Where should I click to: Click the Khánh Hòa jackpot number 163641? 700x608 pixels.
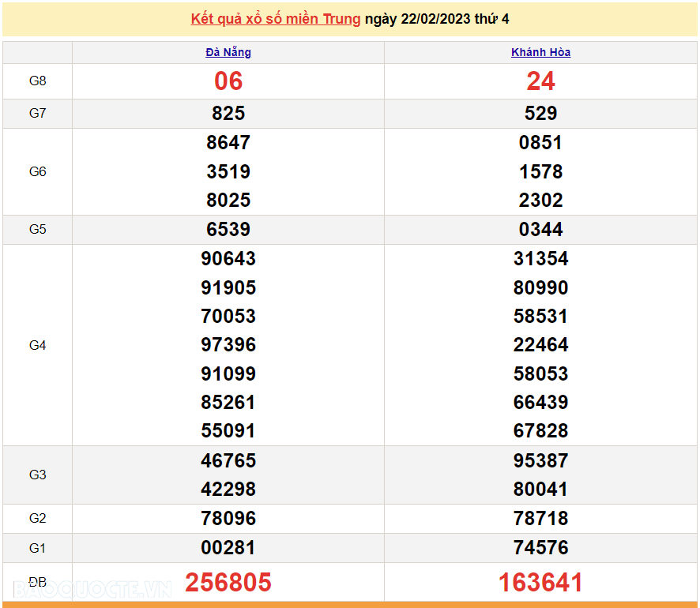click(540, 582)
